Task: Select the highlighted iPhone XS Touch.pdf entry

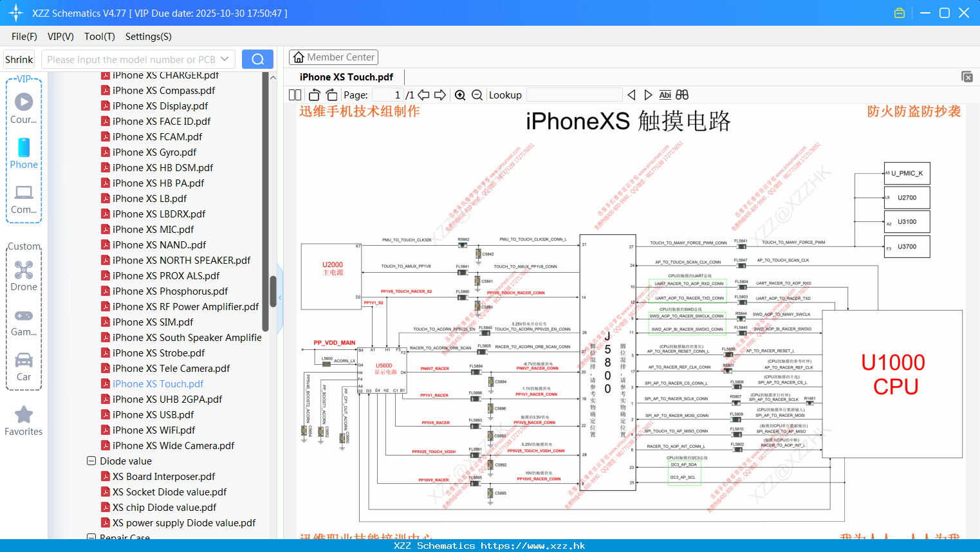Action: click(x=158, y=384)
